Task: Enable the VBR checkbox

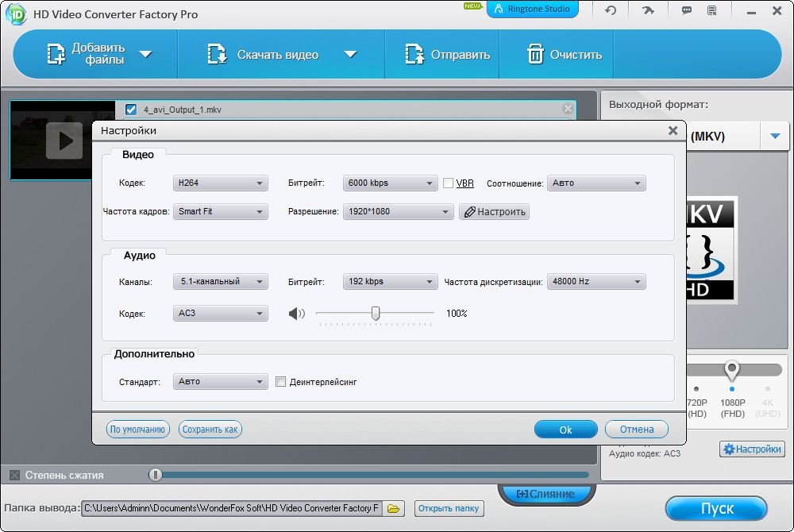Action: pyautogui.click(x=448, y=183)
